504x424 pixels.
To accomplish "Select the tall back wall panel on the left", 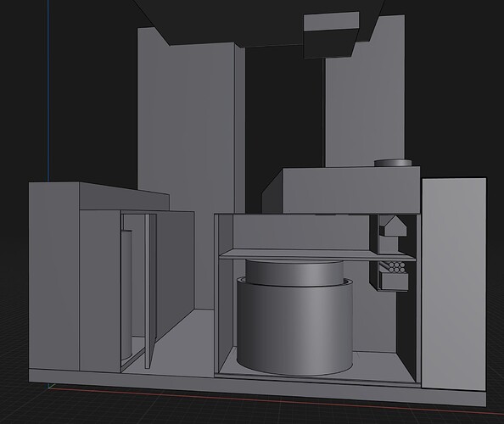I will [186, 129].
